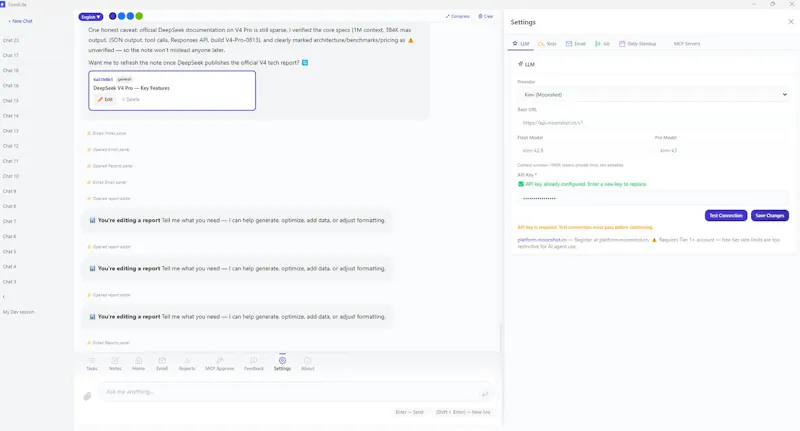Click the Edit pencil on DeepSeek note card
800x431 pixels.
point(105,99)
